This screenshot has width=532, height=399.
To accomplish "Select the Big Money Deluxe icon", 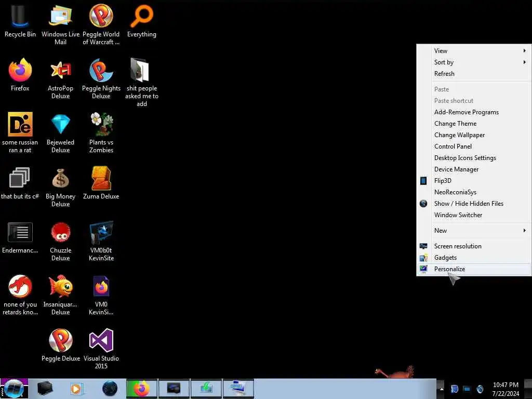I will point(60,187).
